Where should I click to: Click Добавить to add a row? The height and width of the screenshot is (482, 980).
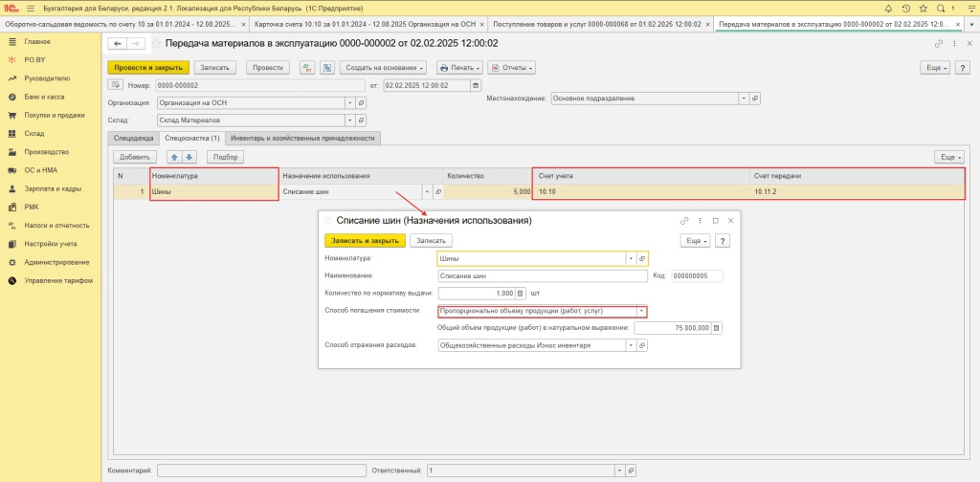[x=135, y=158]
